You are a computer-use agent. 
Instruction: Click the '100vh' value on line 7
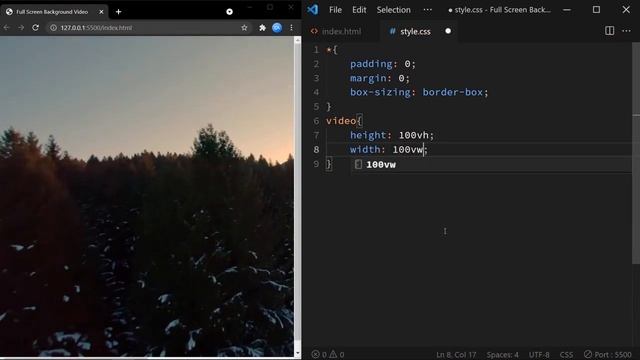pos(413,135)
